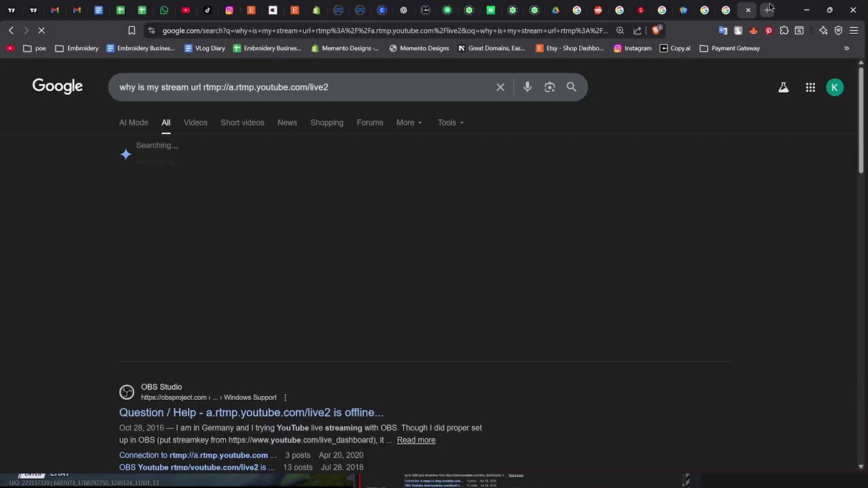868x488 pixels.
Task: Switch to the Google Docs tab
Action: point(98,10)
